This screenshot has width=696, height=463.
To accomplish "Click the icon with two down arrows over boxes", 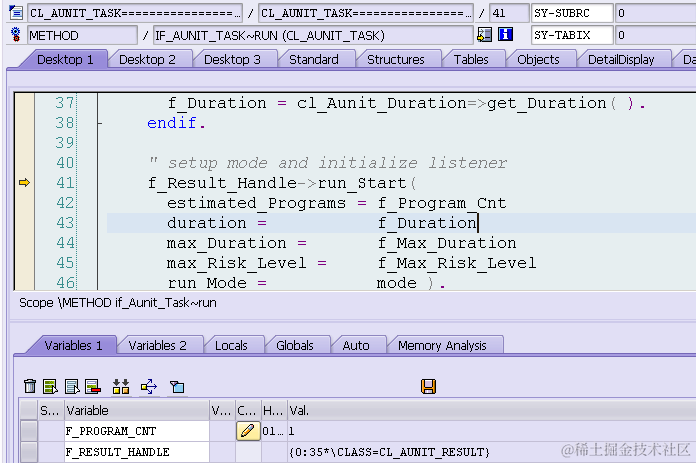I will point(121,386).
